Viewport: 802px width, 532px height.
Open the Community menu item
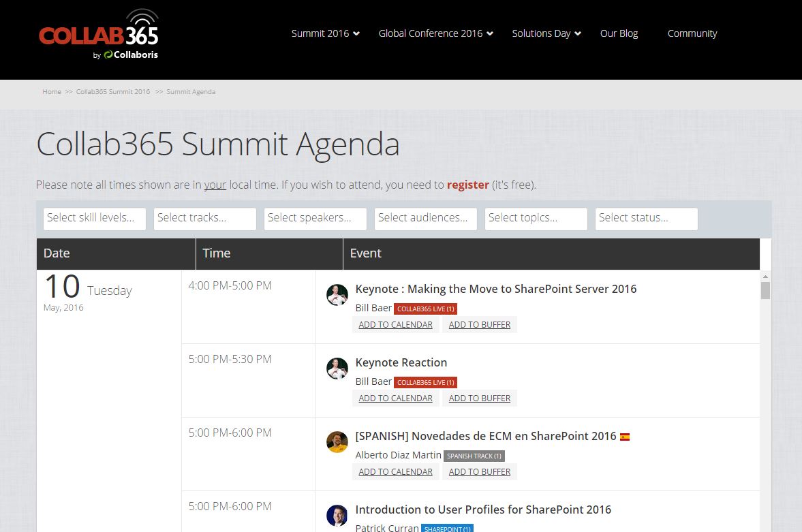pyautogui.click(x=692, y=33)
